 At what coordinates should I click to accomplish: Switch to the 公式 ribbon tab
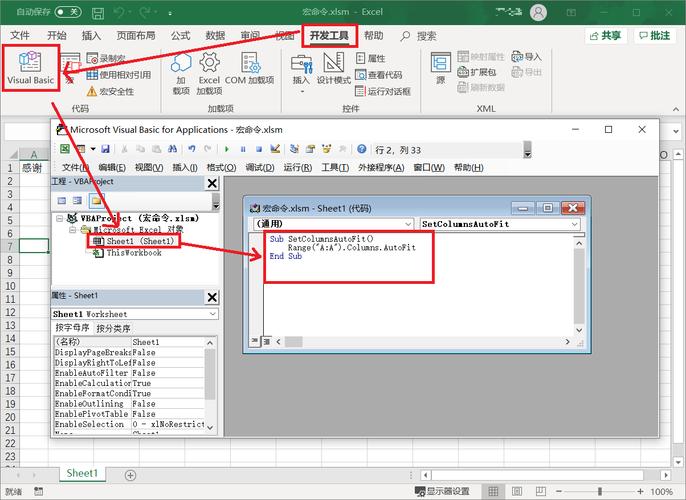point(180,35)
